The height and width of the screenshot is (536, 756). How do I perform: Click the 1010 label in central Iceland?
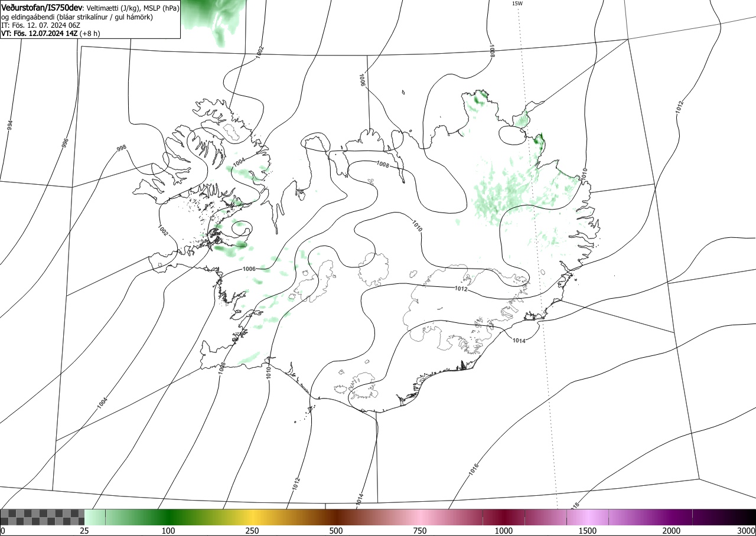click(418, 225)
